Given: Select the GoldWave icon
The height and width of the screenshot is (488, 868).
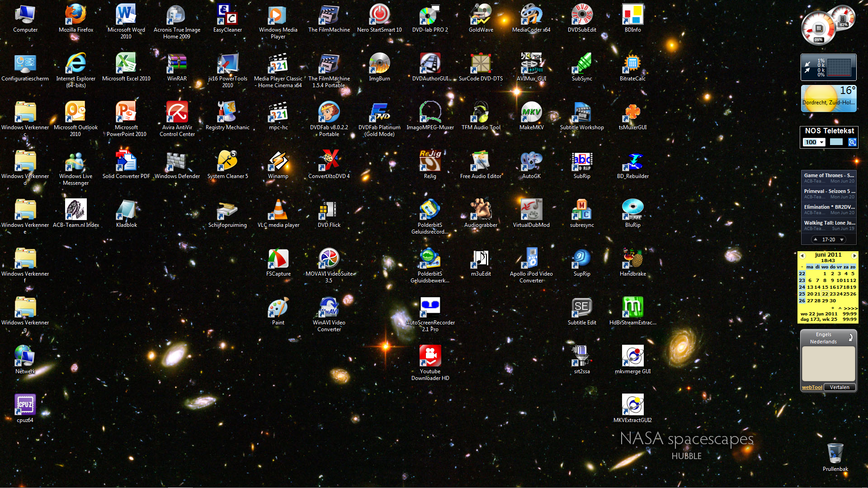Looking at the screenshot, I should coord(481,19).
